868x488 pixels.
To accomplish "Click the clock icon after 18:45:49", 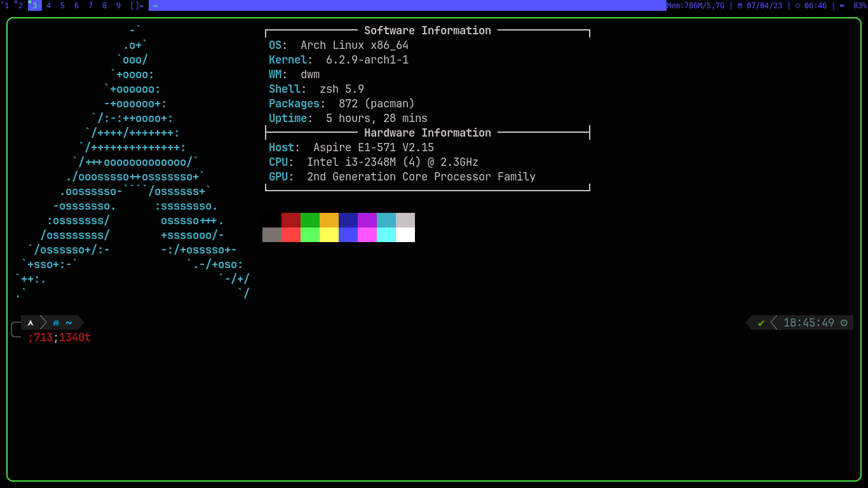I will (x=844, y=323).
